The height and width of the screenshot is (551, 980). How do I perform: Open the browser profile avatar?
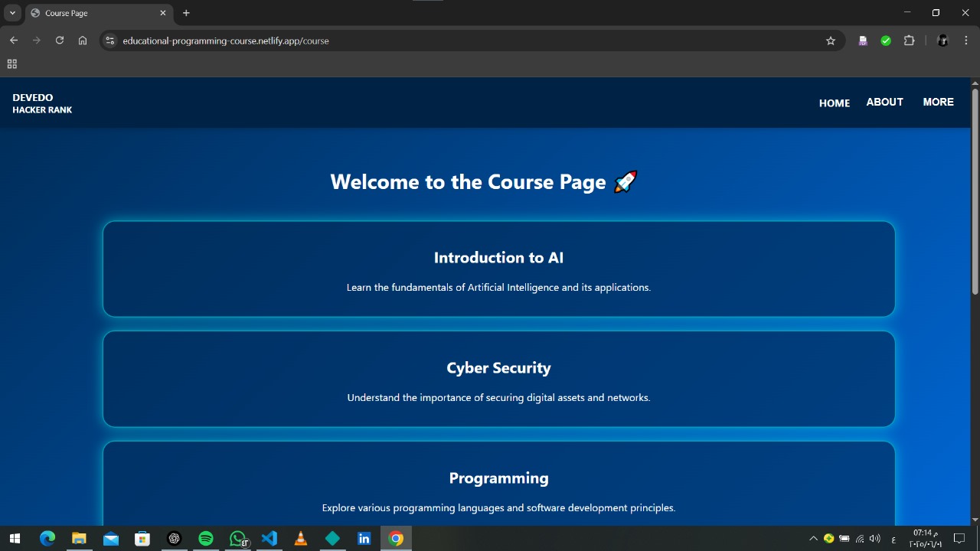(x=942, y=41)
